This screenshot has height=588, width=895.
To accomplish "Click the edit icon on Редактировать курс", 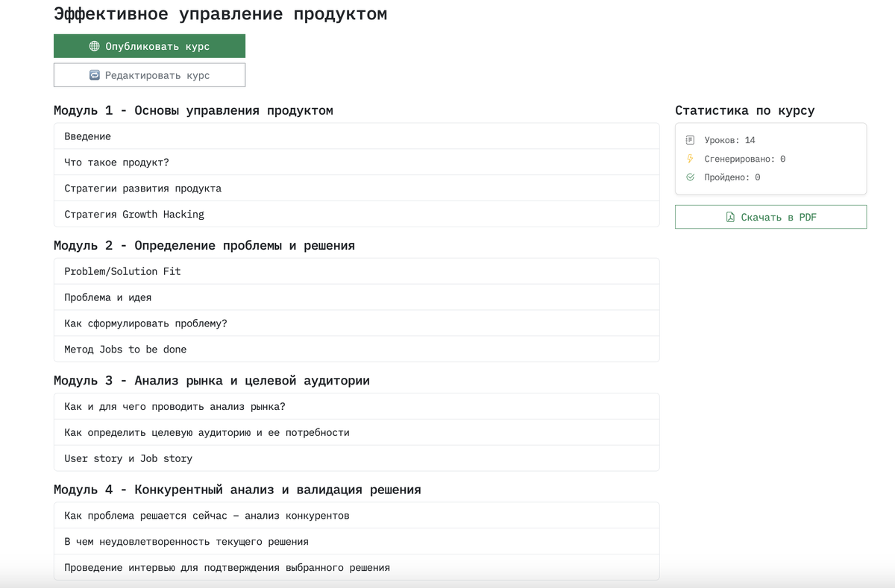I will [94, 75].
